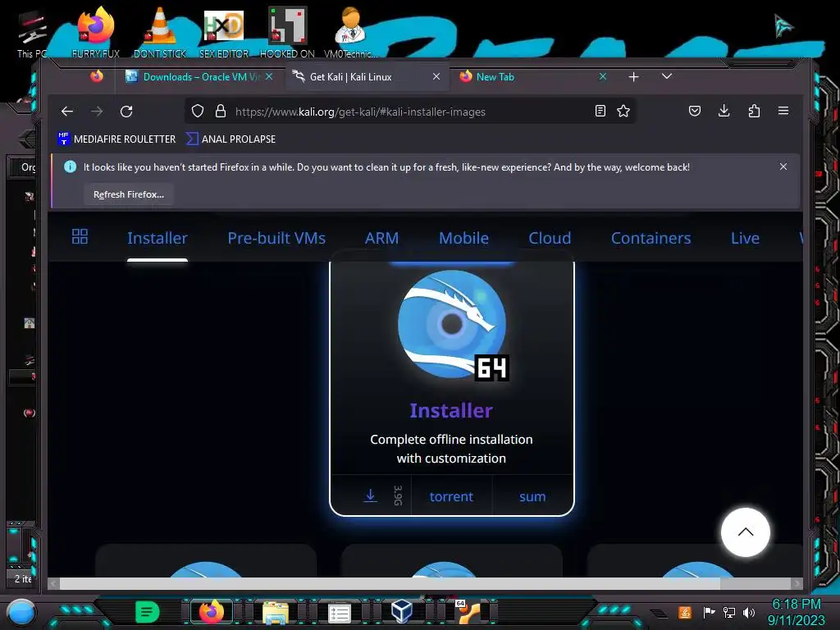Screen dimensions: 840x630
Task: Click the Java orange tray icon
Action: (685, 612)
